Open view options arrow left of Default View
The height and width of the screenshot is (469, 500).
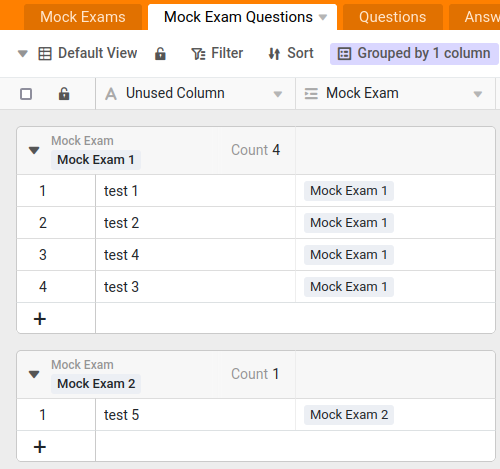tap(23, 53)
